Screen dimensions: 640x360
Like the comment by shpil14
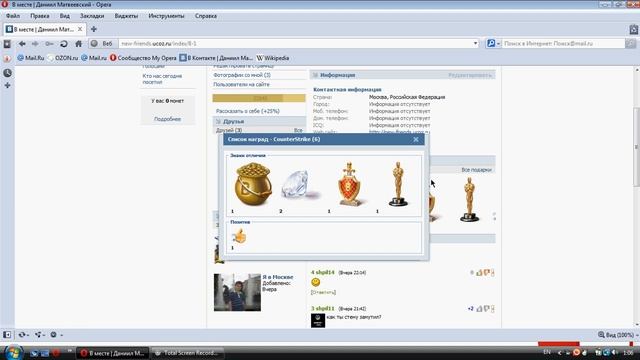coord(480,273)
